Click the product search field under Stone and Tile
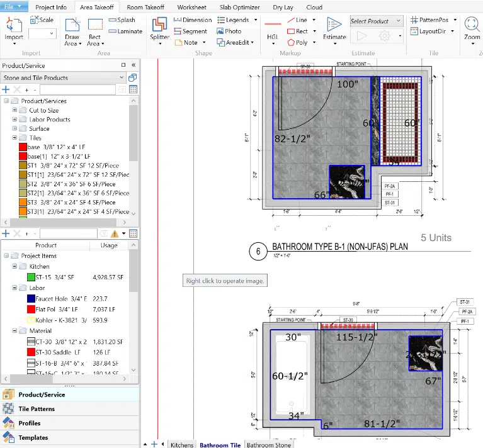The image size is (483, 448). [77, 90]
